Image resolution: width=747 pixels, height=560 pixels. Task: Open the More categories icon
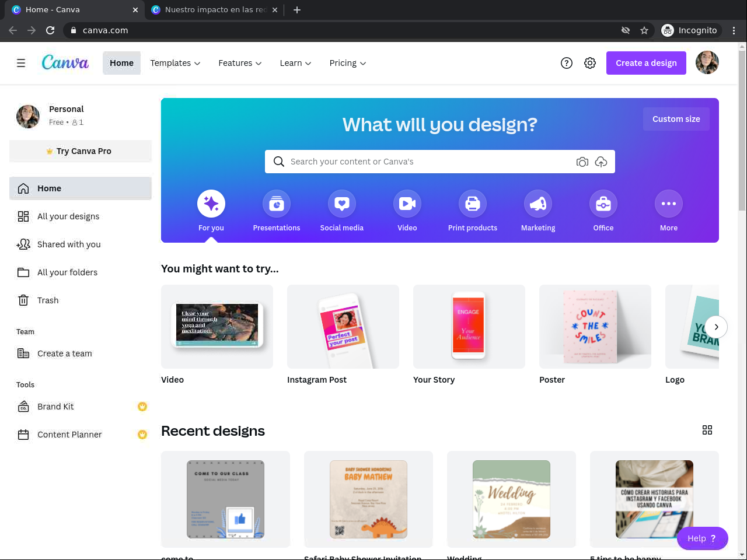point(669,204)
